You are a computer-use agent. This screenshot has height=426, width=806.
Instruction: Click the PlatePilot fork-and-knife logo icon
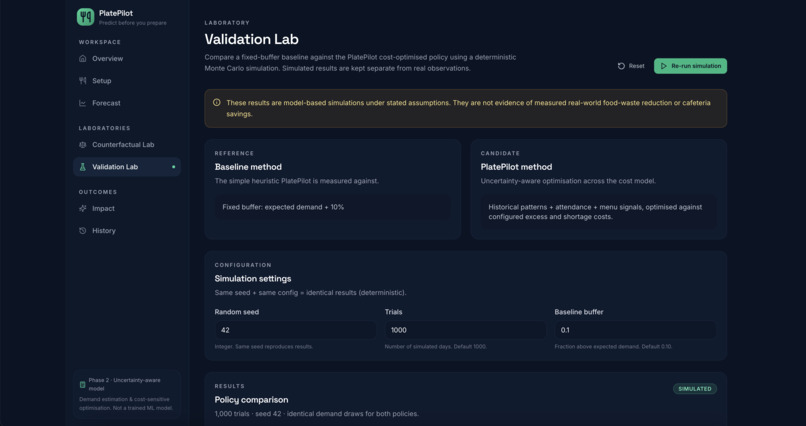click(x=85, y=17)
